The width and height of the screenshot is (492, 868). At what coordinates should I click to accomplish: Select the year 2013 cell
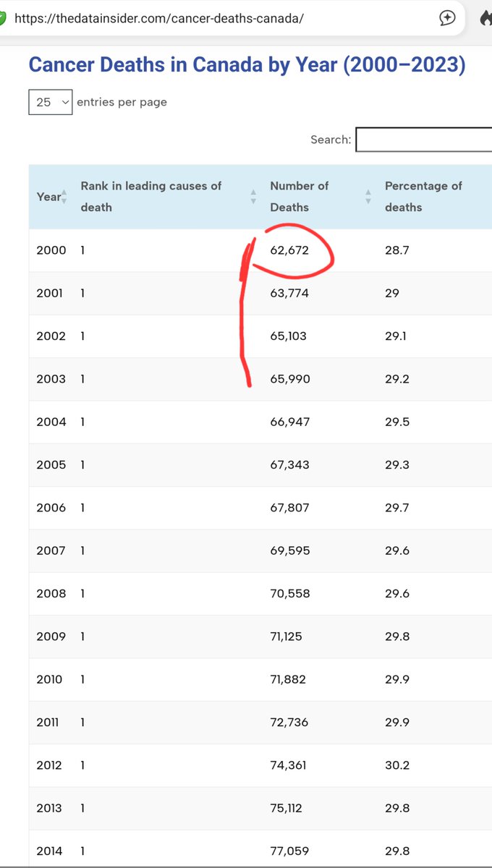pos(50,808)
